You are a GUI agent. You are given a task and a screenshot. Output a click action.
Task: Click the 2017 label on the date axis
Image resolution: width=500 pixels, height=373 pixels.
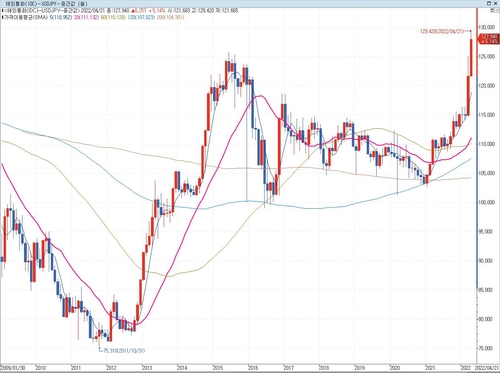288,368
